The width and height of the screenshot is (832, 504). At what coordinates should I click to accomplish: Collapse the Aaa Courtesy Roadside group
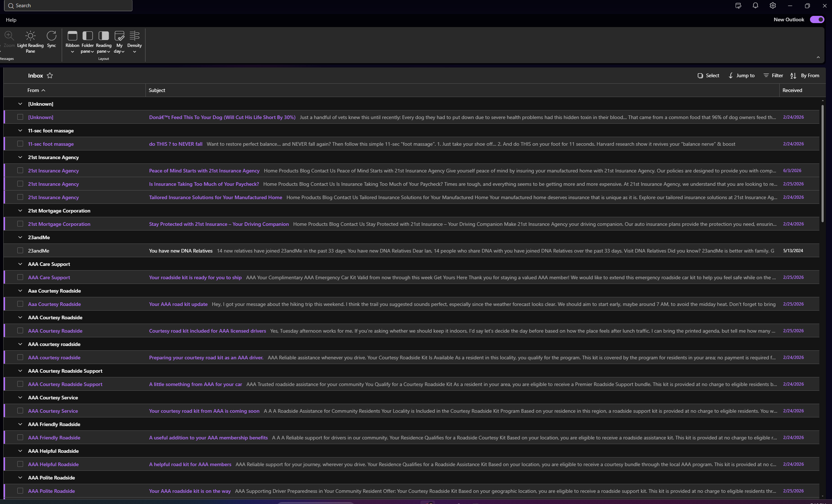point(20,291)
